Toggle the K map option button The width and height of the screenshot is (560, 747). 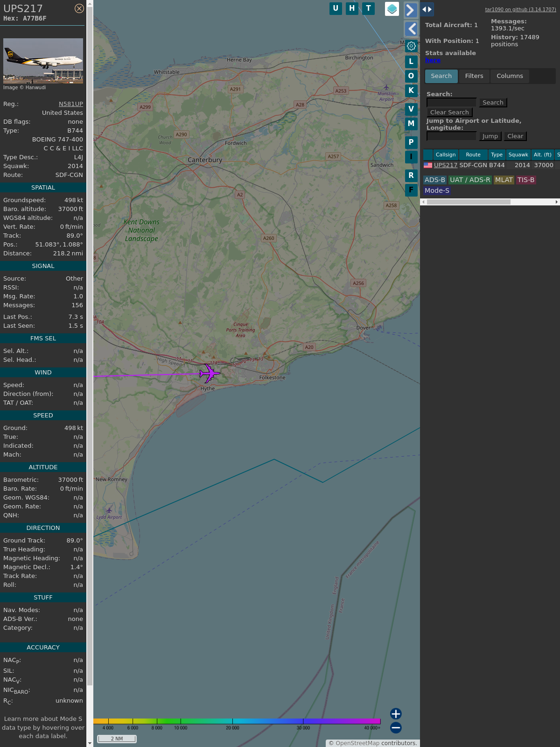tap(411, 91)
